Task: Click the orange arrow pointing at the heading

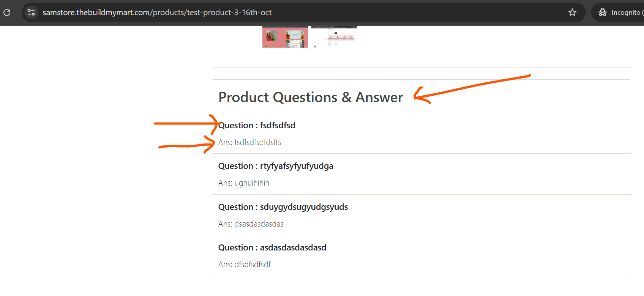Action: coord(472,89)
